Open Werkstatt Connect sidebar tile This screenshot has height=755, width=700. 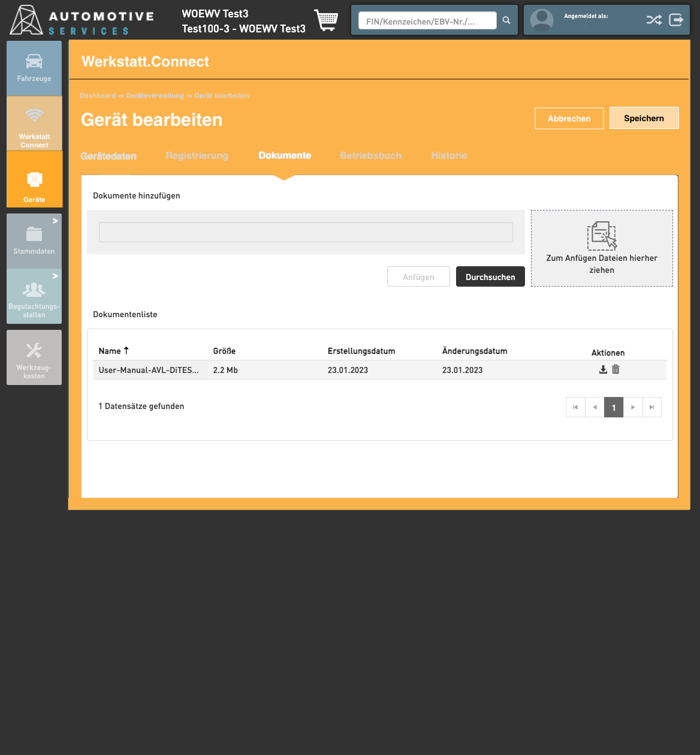point(34,124)
